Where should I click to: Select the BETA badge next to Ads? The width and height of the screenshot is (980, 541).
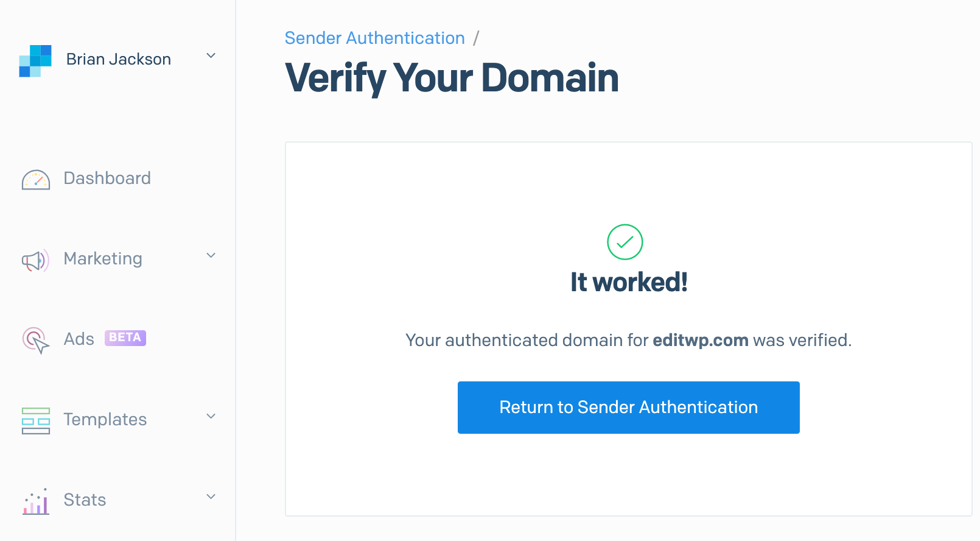click(x=125, y=338)
